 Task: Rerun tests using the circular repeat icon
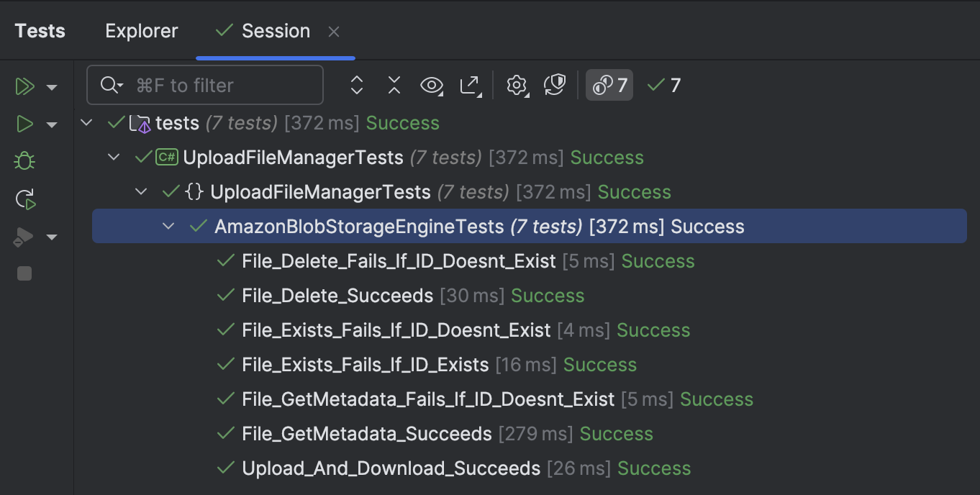[24, 199]
